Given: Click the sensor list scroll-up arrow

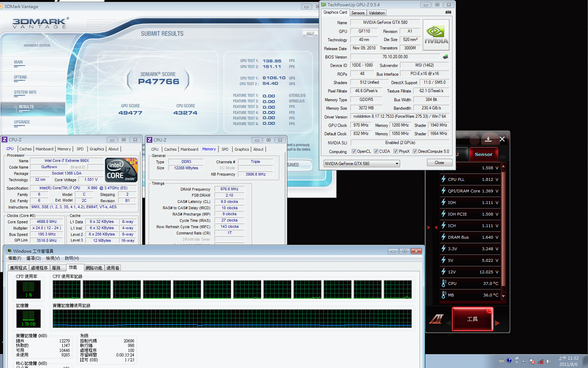Looking at the screenshot, I should pyautogui.click(x=503, y=166).
